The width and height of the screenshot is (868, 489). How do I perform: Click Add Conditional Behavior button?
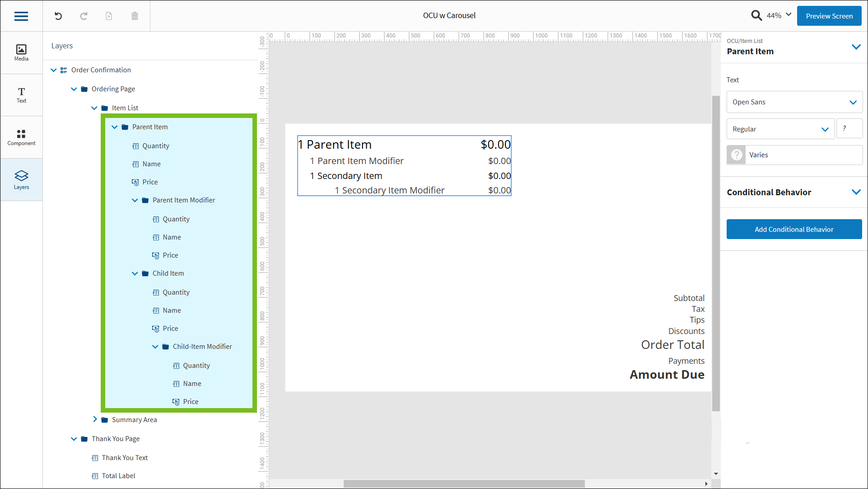793,230
